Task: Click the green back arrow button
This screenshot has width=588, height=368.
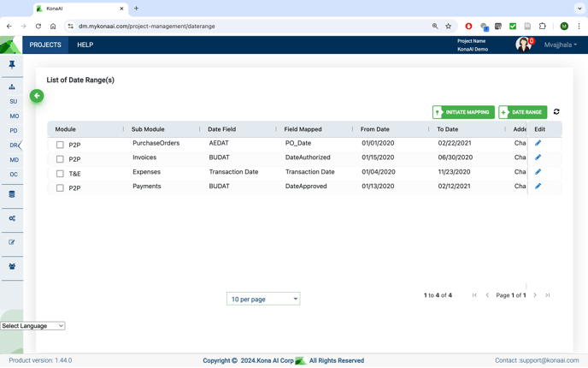Action: 37,96
